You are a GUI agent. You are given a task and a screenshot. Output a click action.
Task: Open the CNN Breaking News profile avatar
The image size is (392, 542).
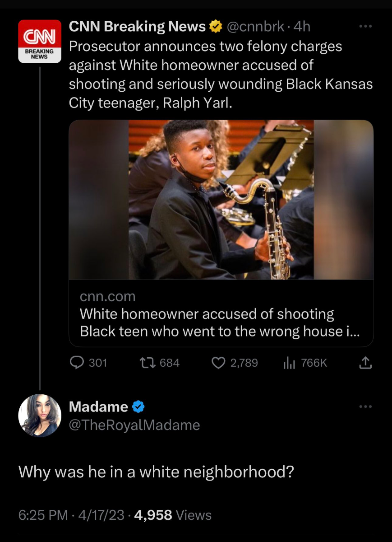point(40,41)
